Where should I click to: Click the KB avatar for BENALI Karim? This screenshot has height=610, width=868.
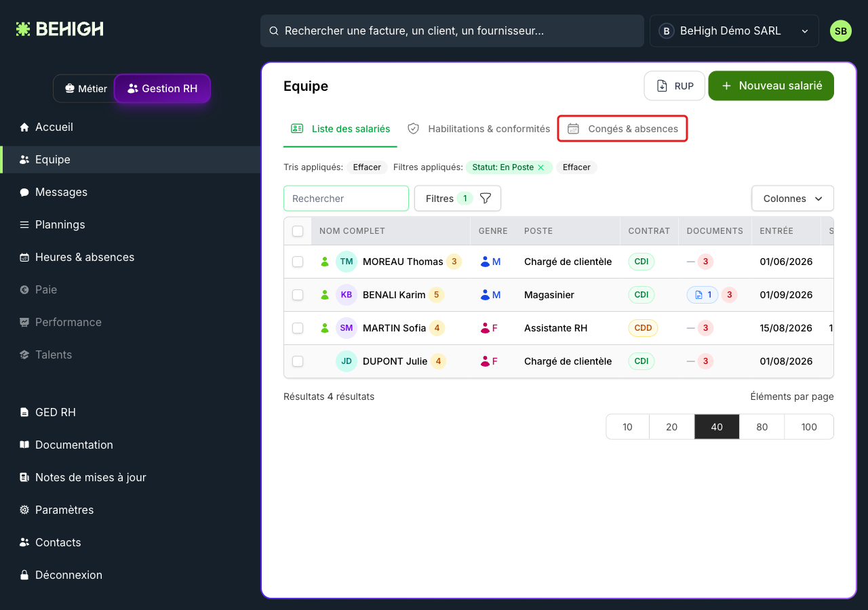coord(347,295)
